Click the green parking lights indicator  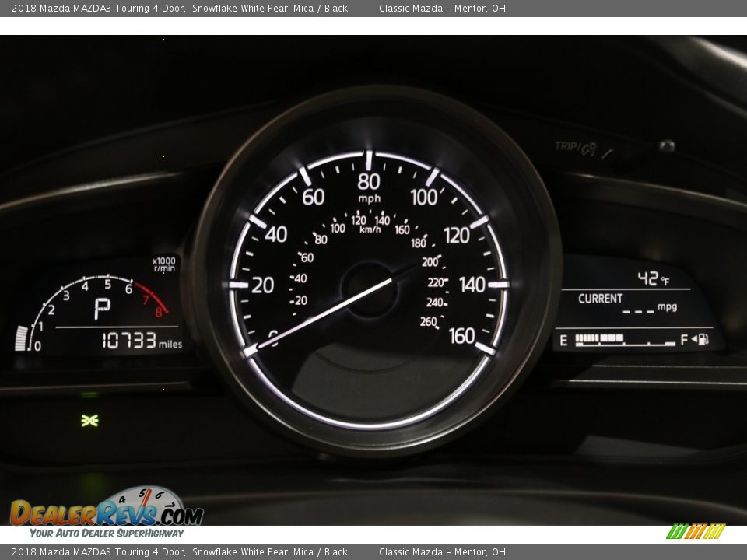[x=90, y=420]
